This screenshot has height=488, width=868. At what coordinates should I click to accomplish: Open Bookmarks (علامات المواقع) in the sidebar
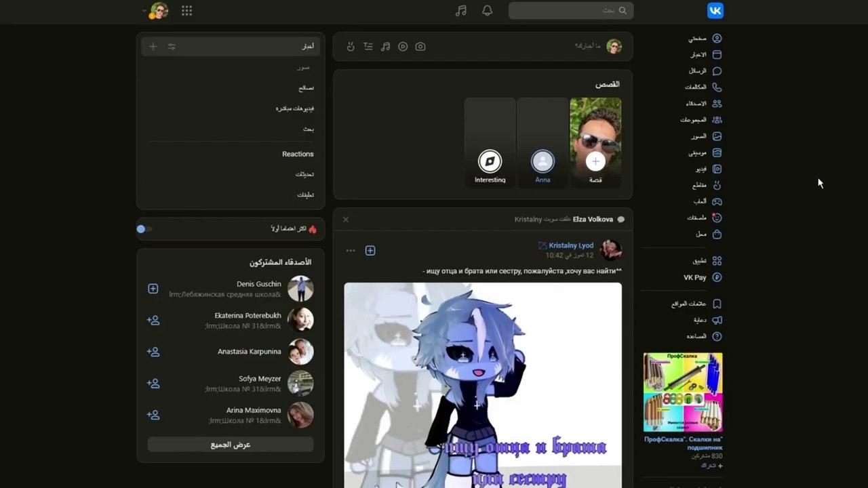click(696, 304)
